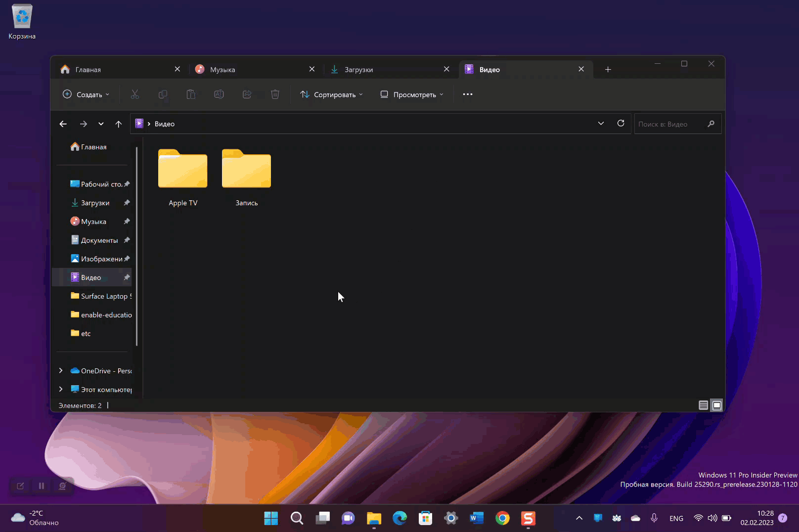Open Word from taskbar
799x532 pixels.
477,518
